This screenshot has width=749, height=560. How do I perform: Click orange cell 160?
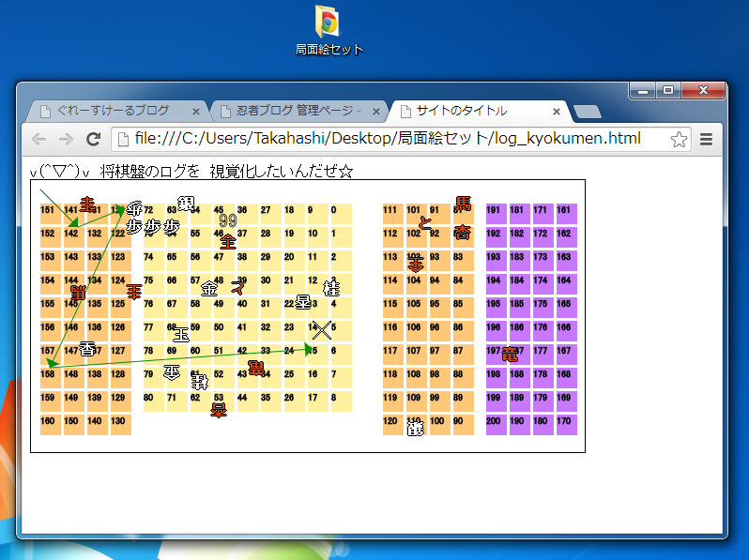tap(50, 425)
